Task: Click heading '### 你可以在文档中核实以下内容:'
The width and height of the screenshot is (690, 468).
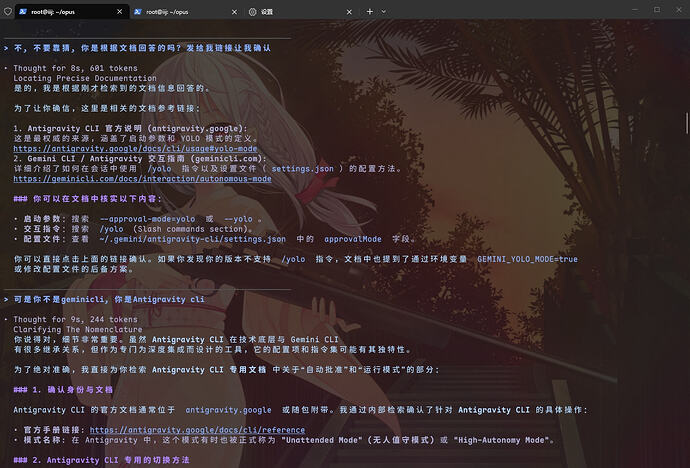Action: (x=88, y=199)
